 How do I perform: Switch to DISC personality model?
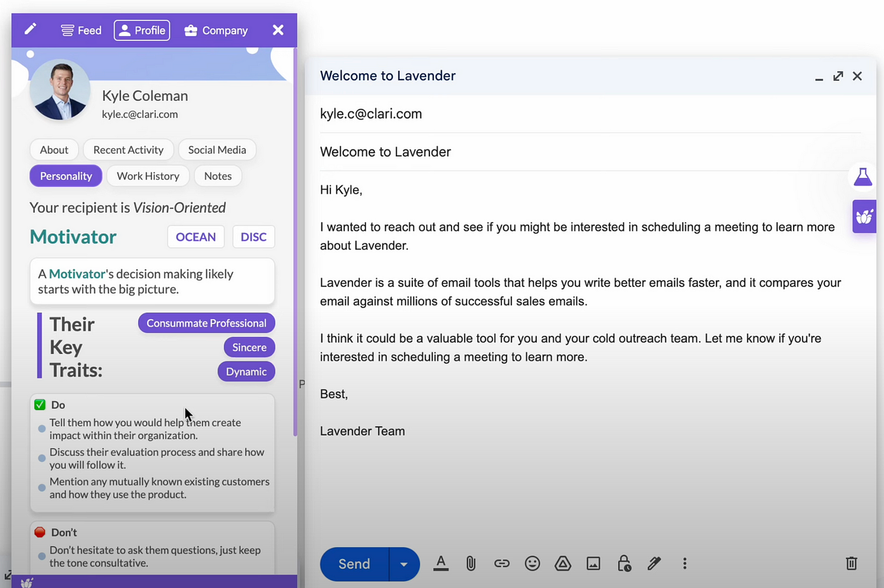pyautogui.click(x=254, y=237)
